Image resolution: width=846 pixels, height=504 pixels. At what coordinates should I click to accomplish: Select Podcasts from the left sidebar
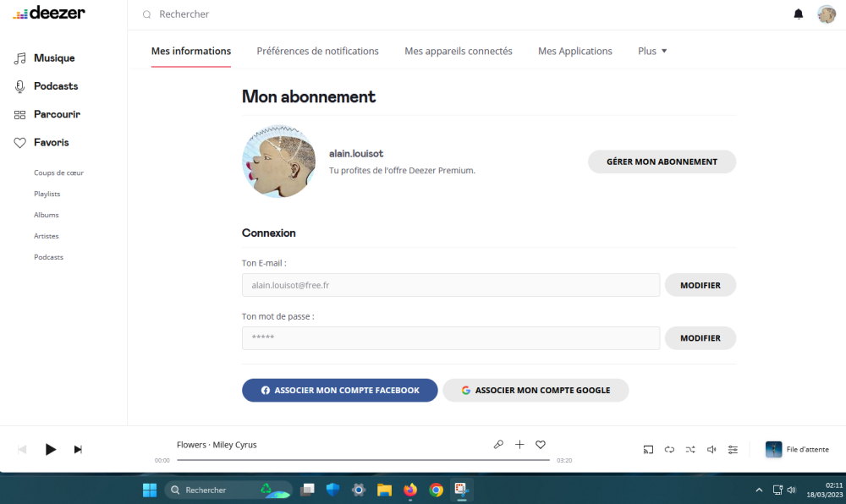56,85
